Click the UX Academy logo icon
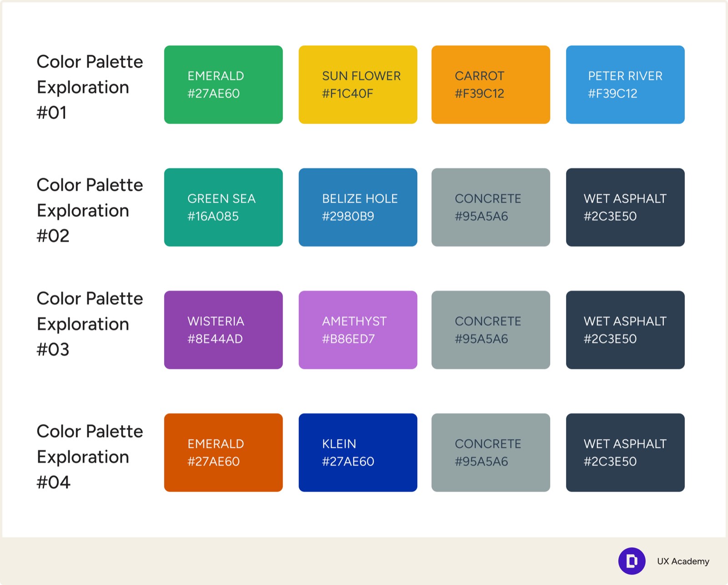 pos(632,561)
